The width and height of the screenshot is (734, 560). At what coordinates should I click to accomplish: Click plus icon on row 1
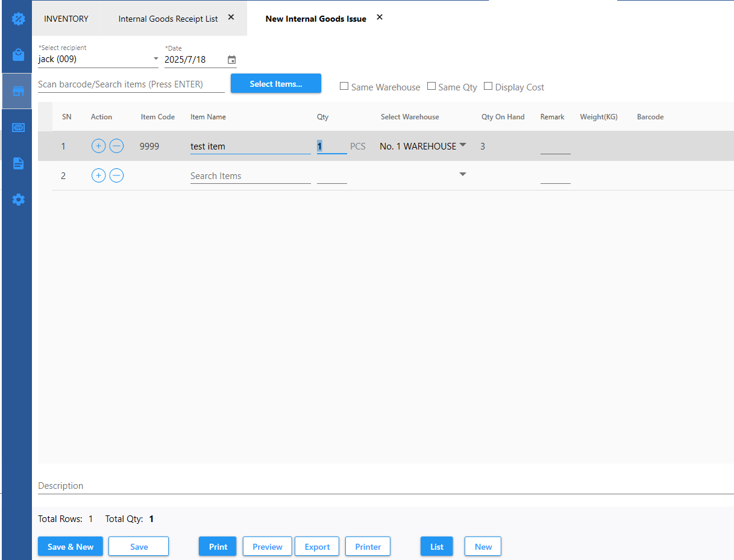pos(98,146)
